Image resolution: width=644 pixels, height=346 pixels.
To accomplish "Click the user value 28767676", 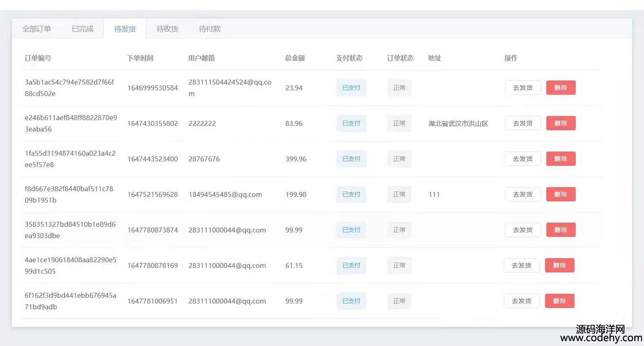I will tap(204, 159).
